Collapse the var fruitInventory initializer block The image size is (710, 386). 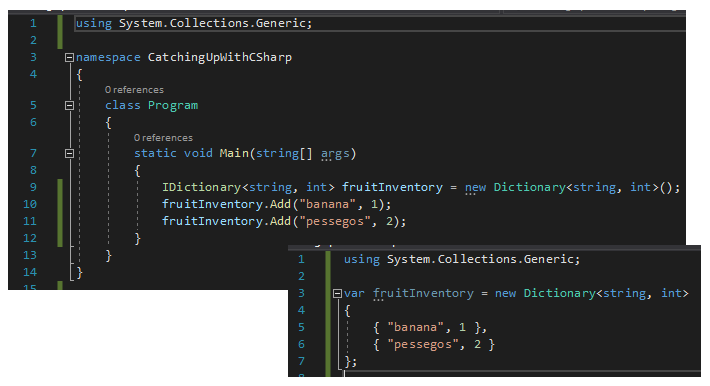point(337,294)
